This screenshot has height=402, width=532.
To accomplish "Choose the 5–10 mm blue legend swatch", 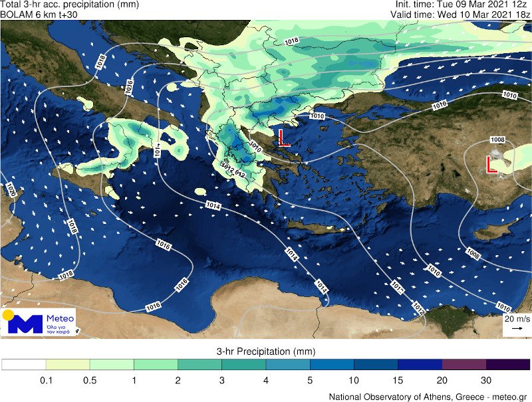I will pos(332,364).
